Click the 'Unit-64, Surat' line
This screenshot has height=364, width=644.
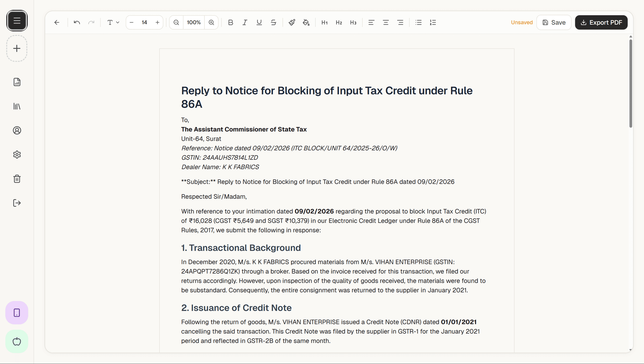click(201, 139)
